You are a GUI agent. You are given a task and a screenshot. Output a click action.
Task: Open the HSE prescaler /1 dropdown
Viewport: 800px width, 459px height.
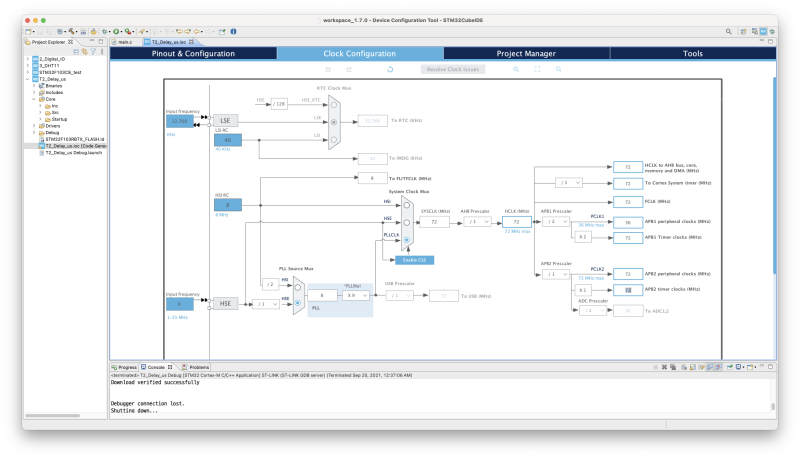(x=266, y=304)
